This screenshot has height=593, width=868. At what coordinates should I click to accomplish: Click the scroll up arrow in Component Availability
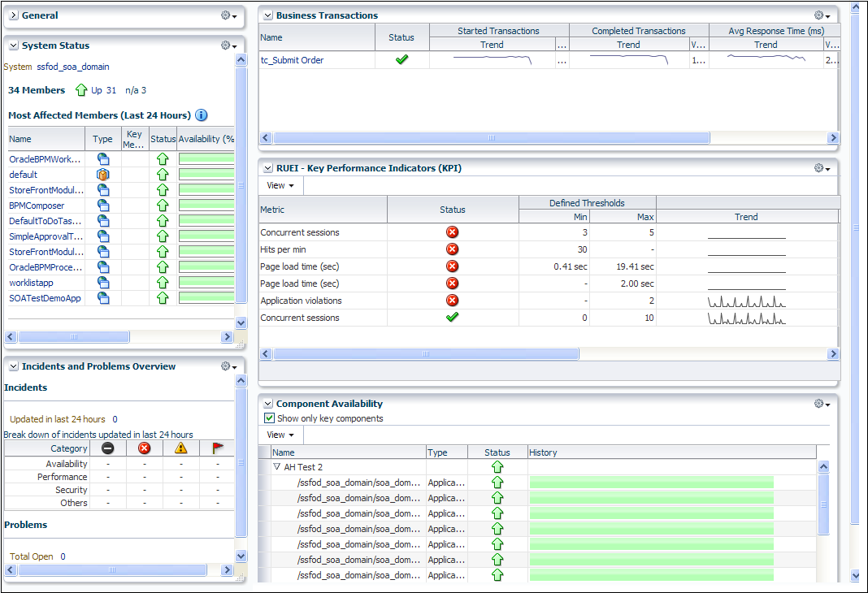[x=823, y=466]
